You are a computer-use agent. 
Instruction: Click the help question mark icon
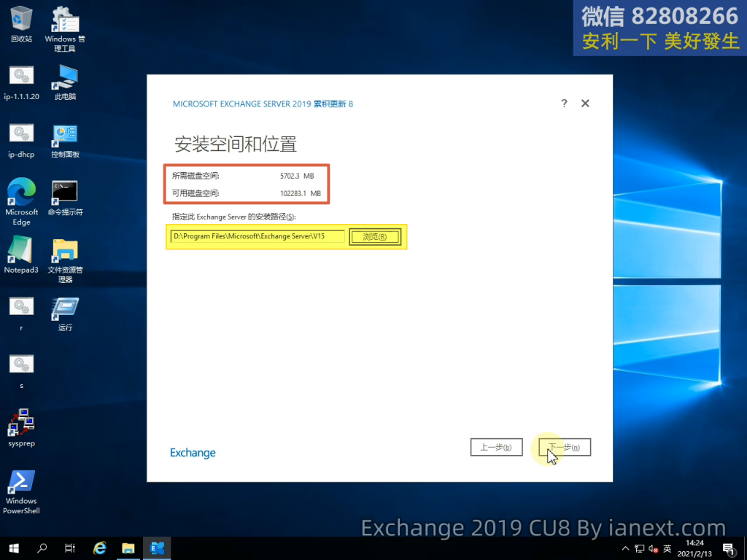(x=564, y=104)
